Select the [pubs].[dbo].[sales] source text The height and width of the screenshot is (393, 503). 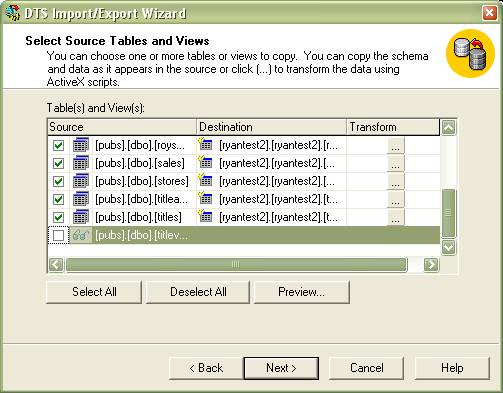tap(140, 163)
